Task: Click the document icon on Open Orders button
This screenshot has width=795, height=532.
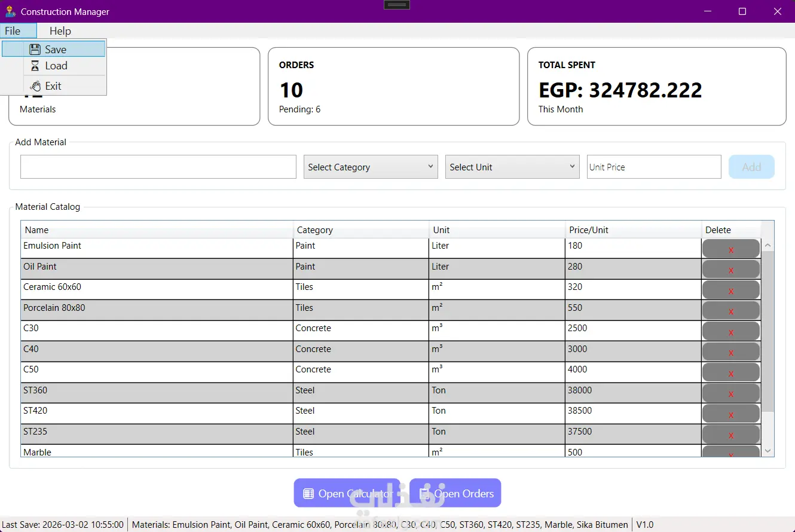Action: [x=424, y=494]
